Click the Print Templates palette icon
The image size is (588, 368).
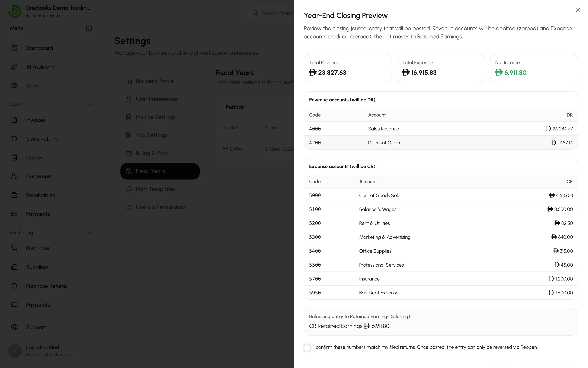click(129, 189)
